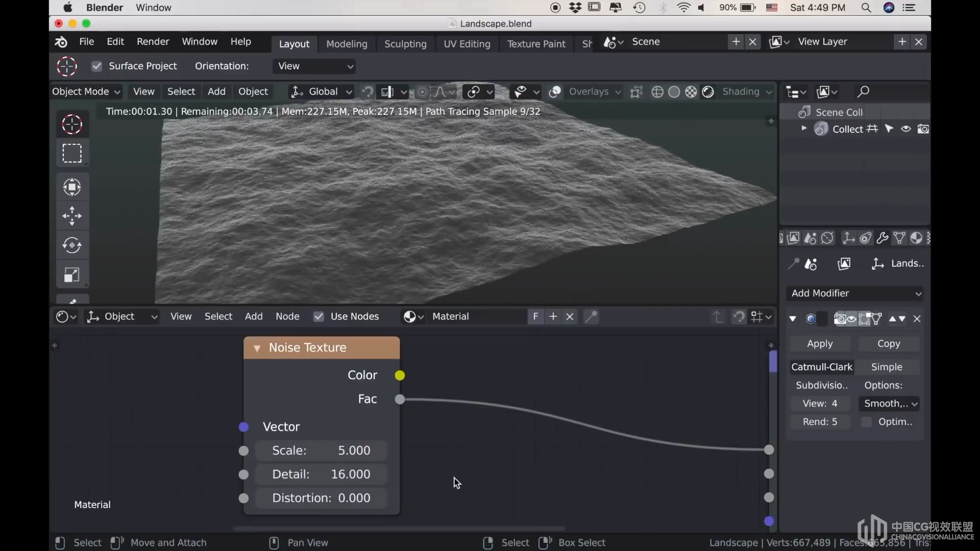Click the Blender logo icon in top bar
The height and width of the screenshot is (551, 980).
click(x=61, y=42)
